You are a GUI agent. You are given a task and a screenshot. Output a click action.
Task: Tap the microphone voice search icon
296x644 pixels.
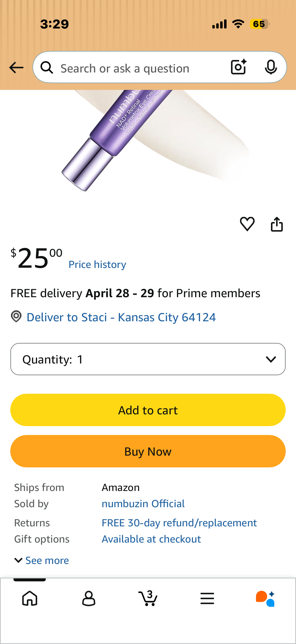coord(271,67)
